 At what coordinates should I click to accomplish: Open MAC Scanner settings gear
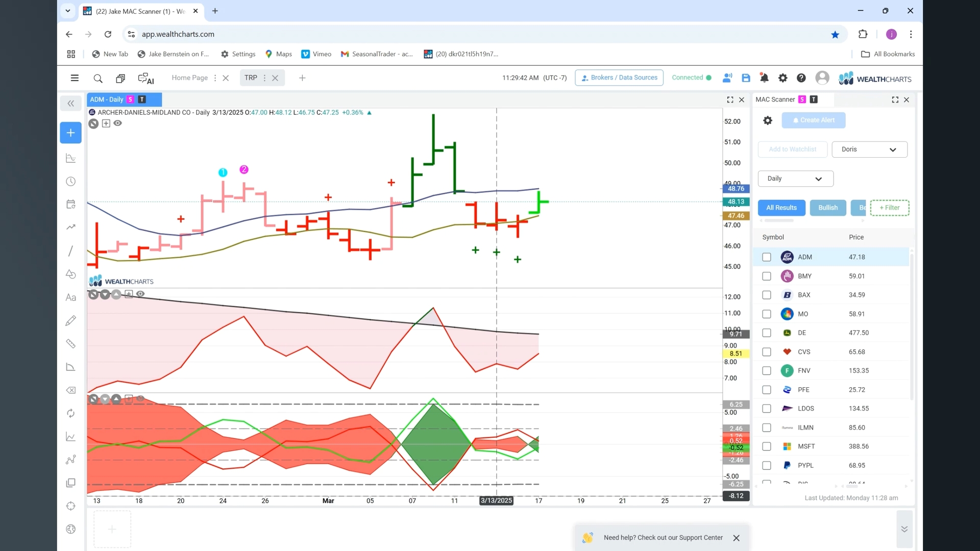pyautogui.click(x=768, y=120)
